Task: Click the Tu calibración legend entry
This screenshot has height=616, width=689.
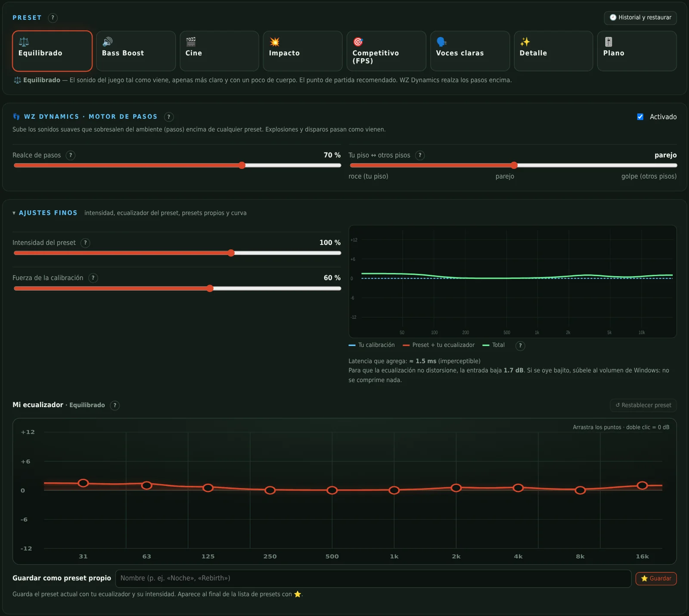Action: pos(372,345)
